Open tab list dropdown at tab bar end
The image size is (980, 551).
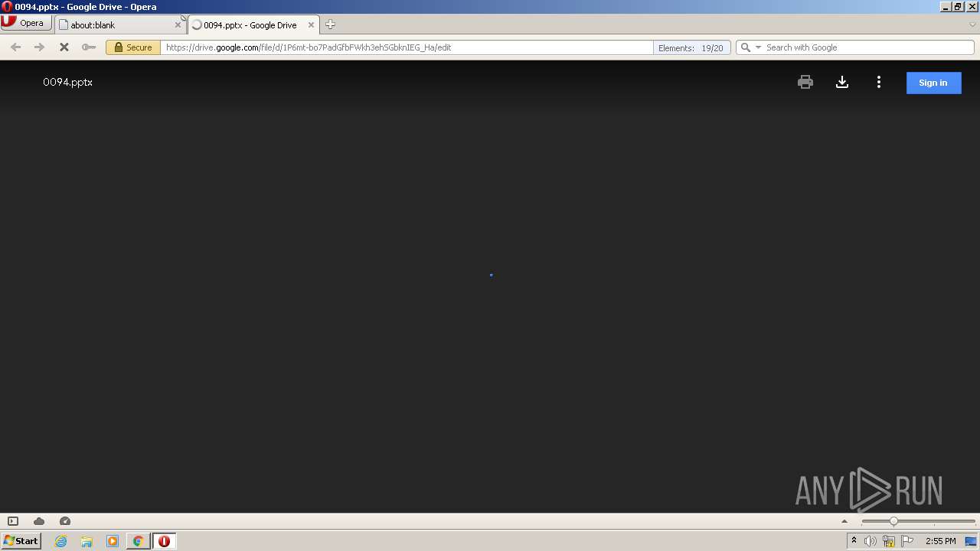coord(972,24)
